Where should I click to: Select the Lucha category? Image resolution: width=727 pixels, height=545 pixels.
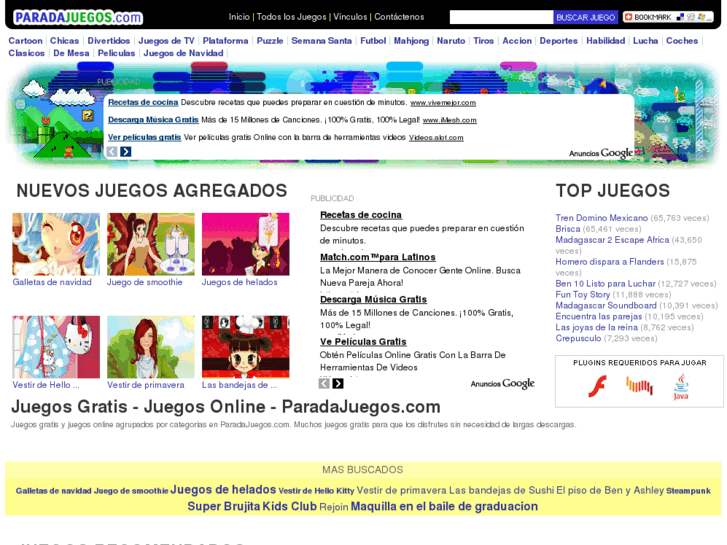click(x=645, y=41)
